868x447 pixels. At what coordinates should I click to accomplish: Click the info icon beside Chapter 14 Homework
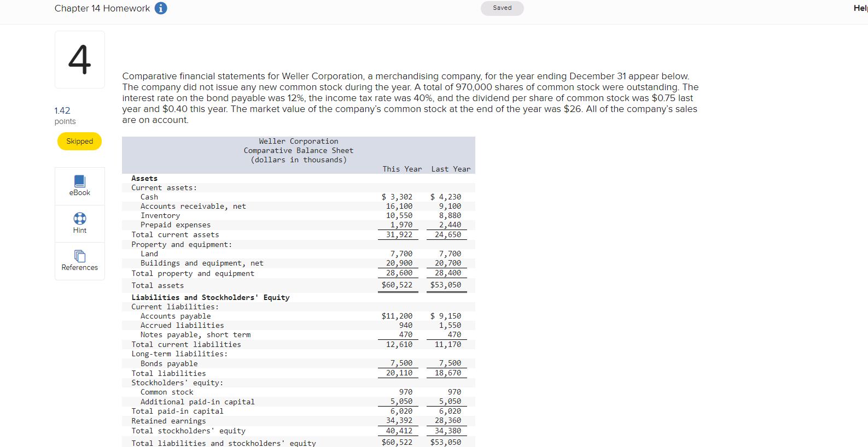(x=161, y=8)
